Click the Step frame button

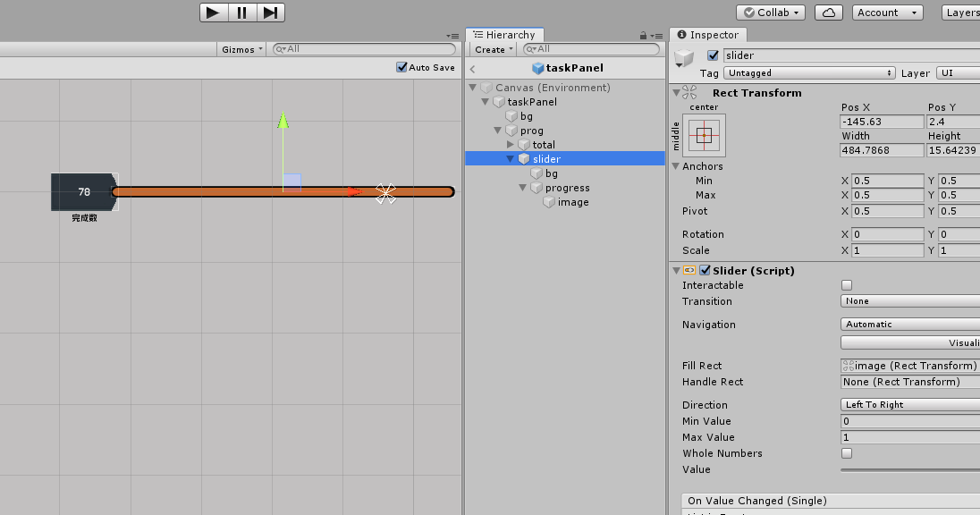point(271,13)
